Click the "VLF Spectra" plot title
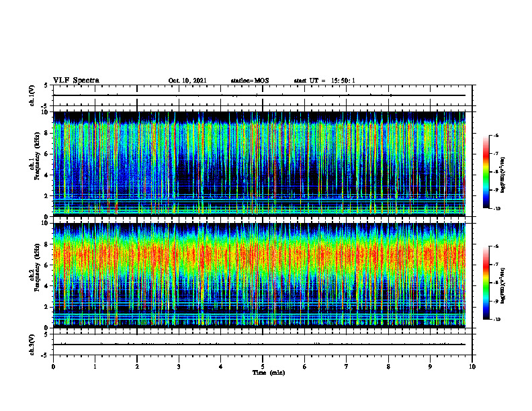532x411 pixels. pos(76,81)
